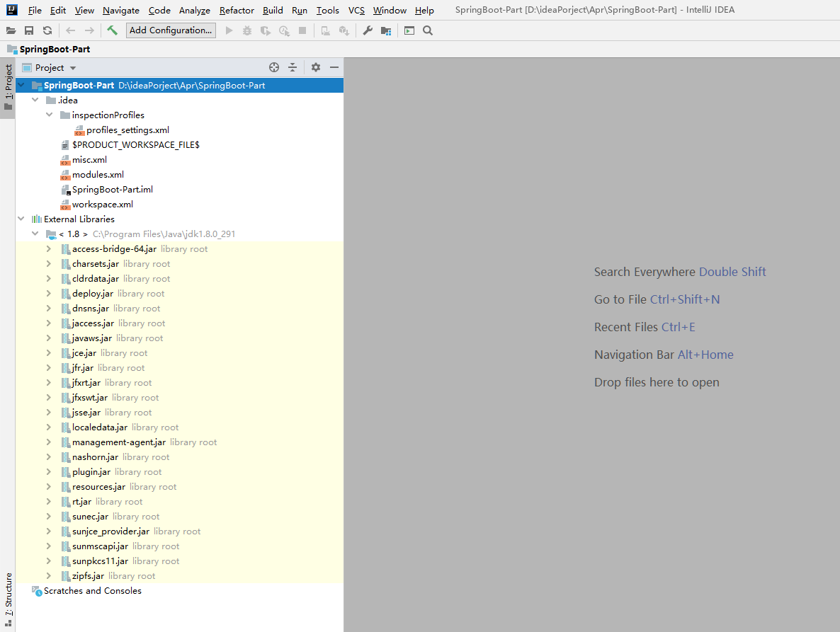Screen dimensions: 840x632
Task: Open Settings via the wrench icon
Action: pyautogui.click(x=368, y=30)
